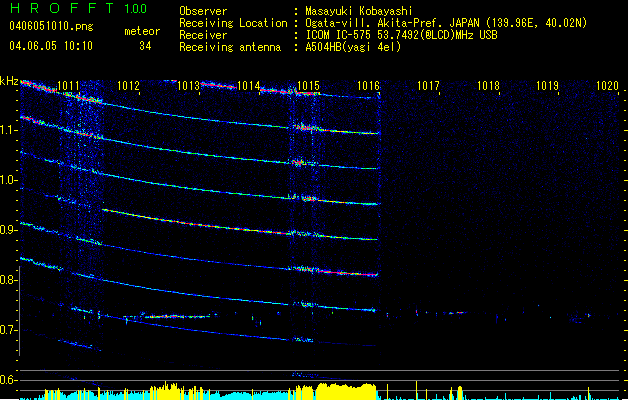The image size is (629, 400).
Task: Click the meteor count value 34
Action: (x=145, y=46)
